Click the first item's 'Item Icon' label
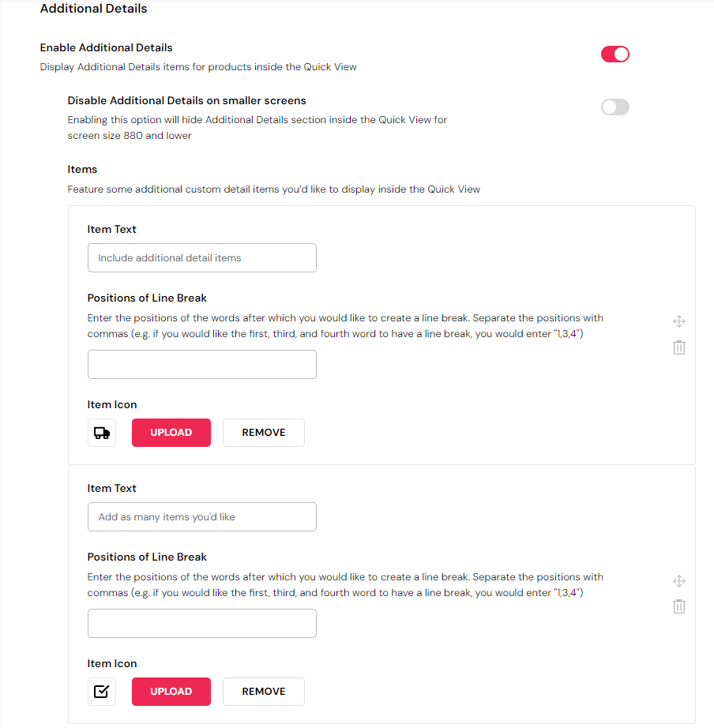The height and width of the screenshot is (728, 714). (x=112, y=404)
